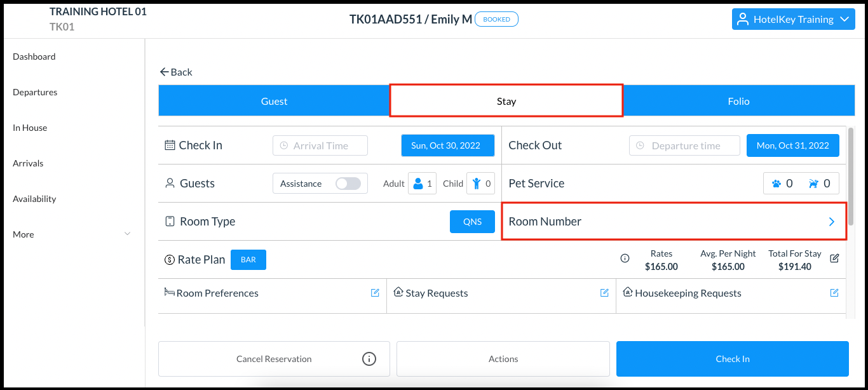Toggle the Assistance switch
868x390 pixels.
(348, 184)
